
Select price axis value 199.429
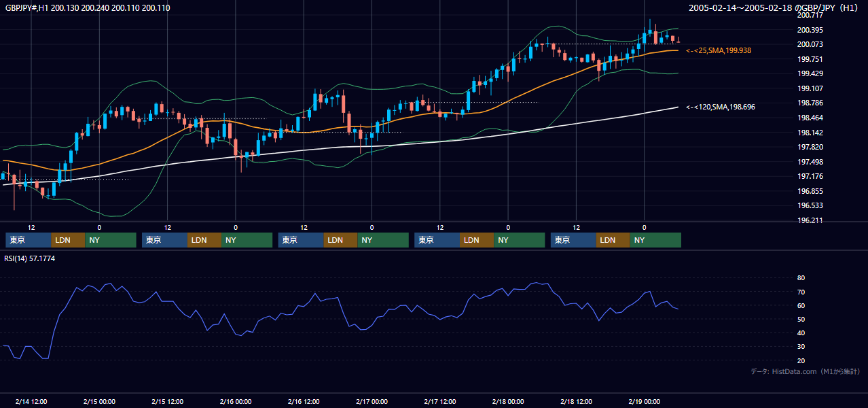[810, 73]
